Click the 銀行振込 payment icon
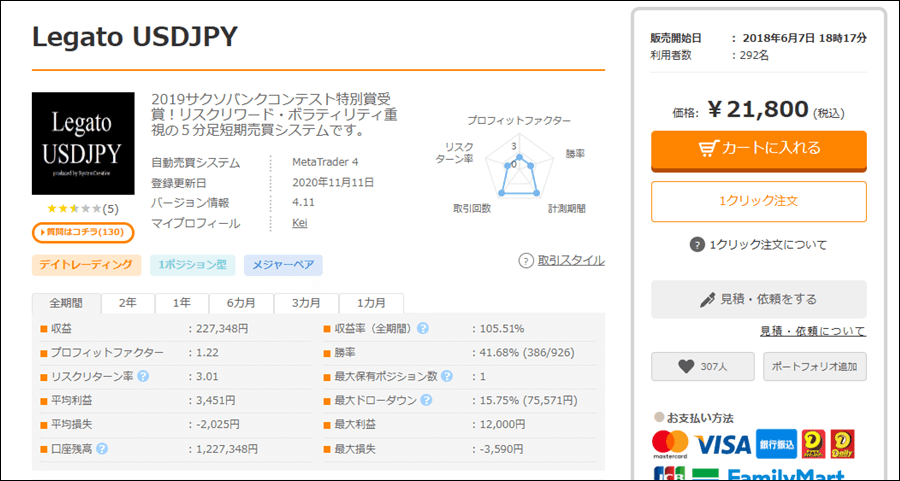900x481 pixels. click(776, 444)
